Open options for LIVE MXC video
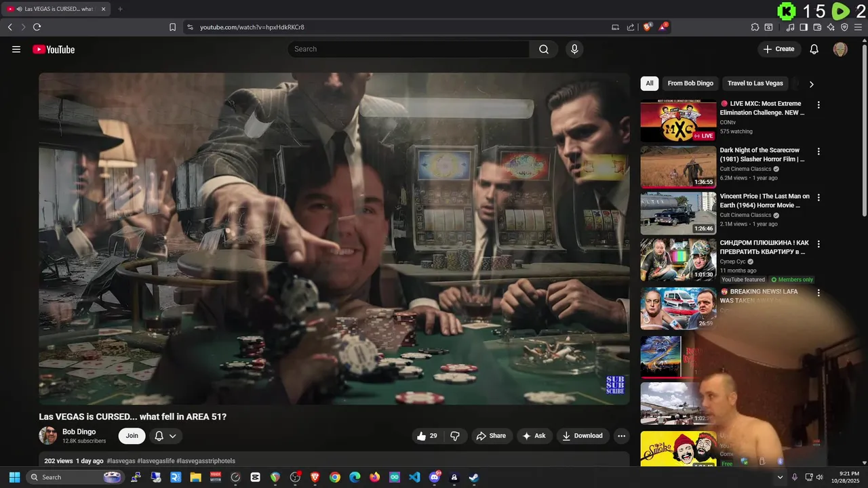This screenshot has height=488, width=868. pyautogui.click(x=818, y=105)
